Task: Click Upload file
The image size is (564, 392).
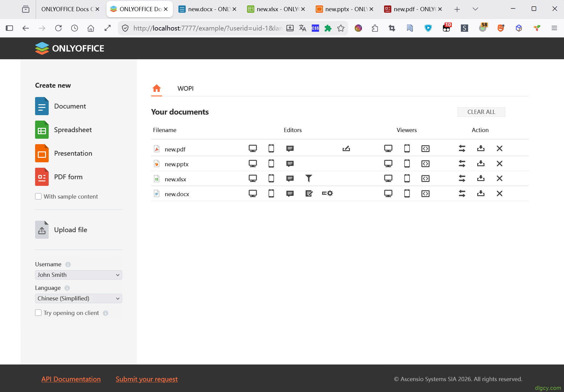Action: [61, 230]
